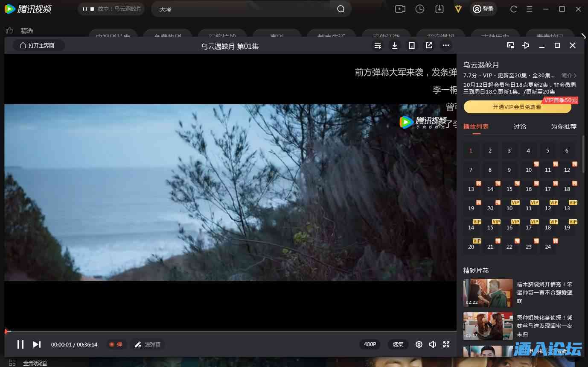Open the 选集 episode picker

pyautogui.click(x=398, y=344)
